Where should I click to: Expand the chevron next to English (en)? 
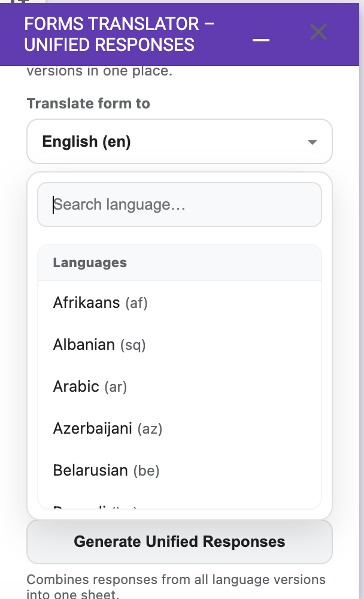(x=311, y=141)
